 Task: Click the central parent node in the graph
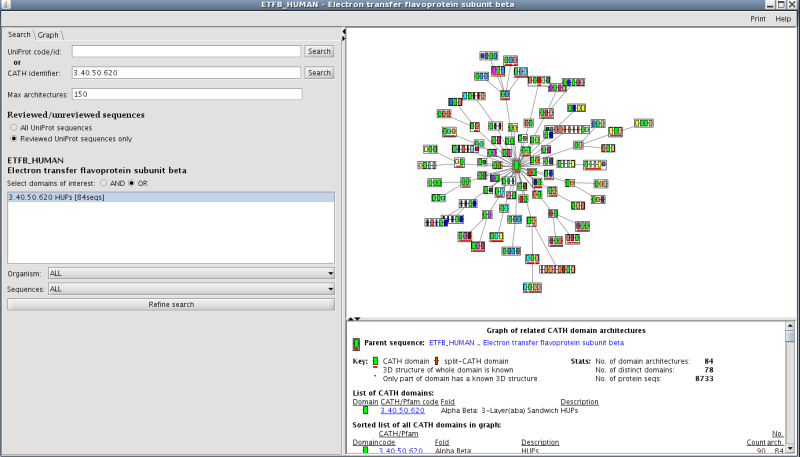coord(516,165)
